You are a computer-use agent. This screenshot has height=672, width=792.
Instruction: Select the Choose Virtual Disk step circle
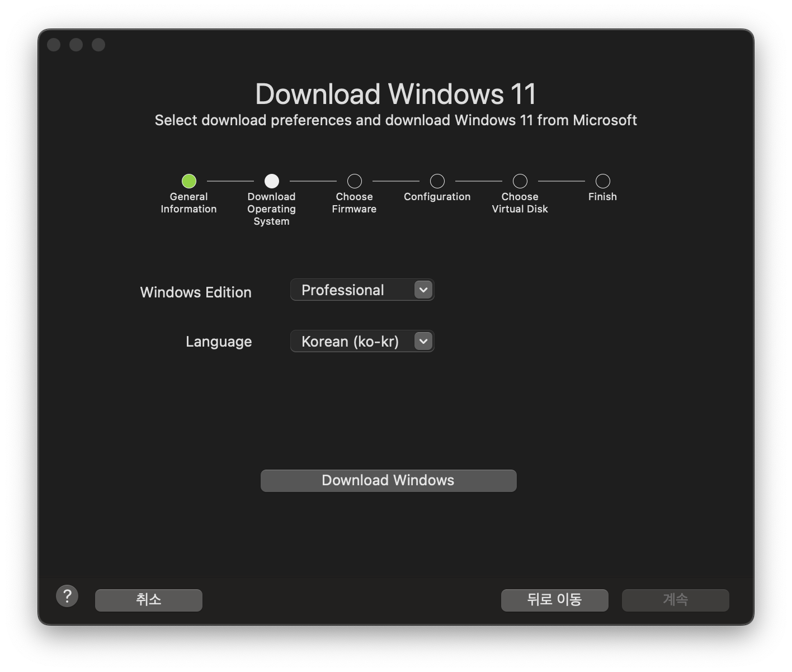[520, 181]
